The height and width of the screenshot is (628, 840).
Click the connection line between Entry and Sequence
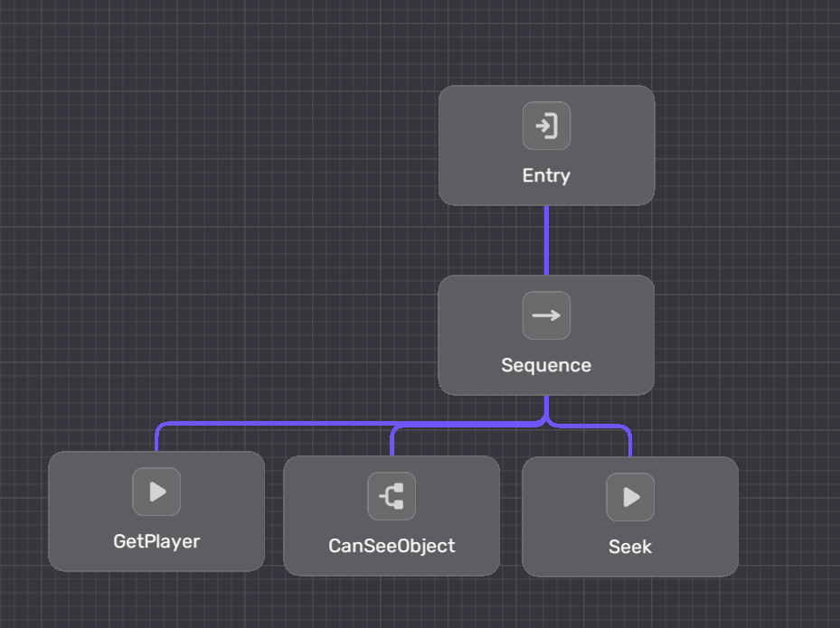[x=546, y=239]
